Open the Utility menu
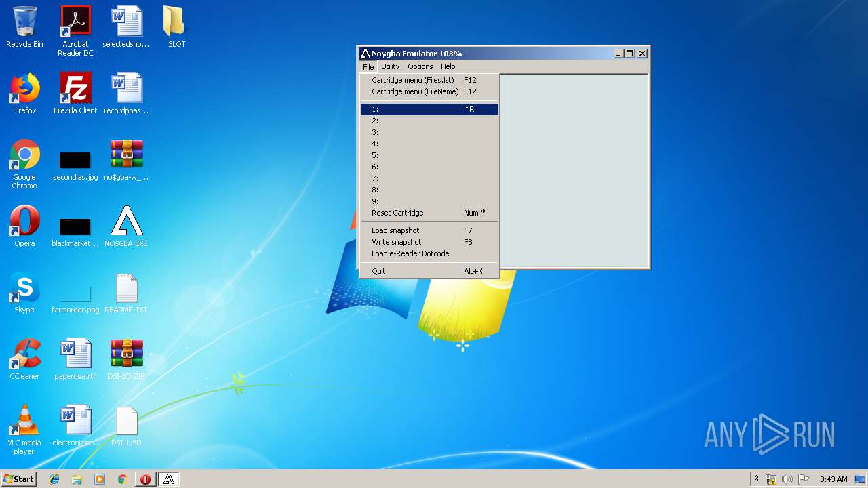The height and width of the screenshot is (488, 868). coord(390,66)
